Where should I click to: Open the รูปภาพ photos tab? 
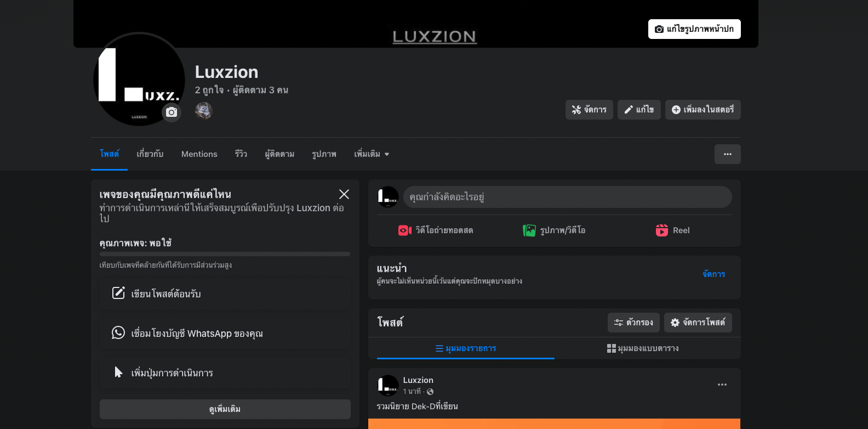point(324,154)
